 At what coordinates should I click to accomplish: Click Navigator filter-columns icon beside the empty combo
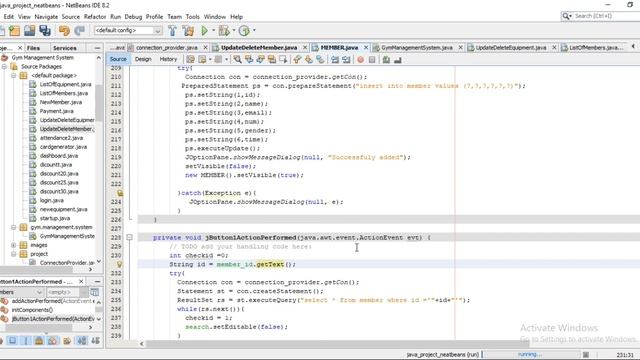click(x=94, y=292)
